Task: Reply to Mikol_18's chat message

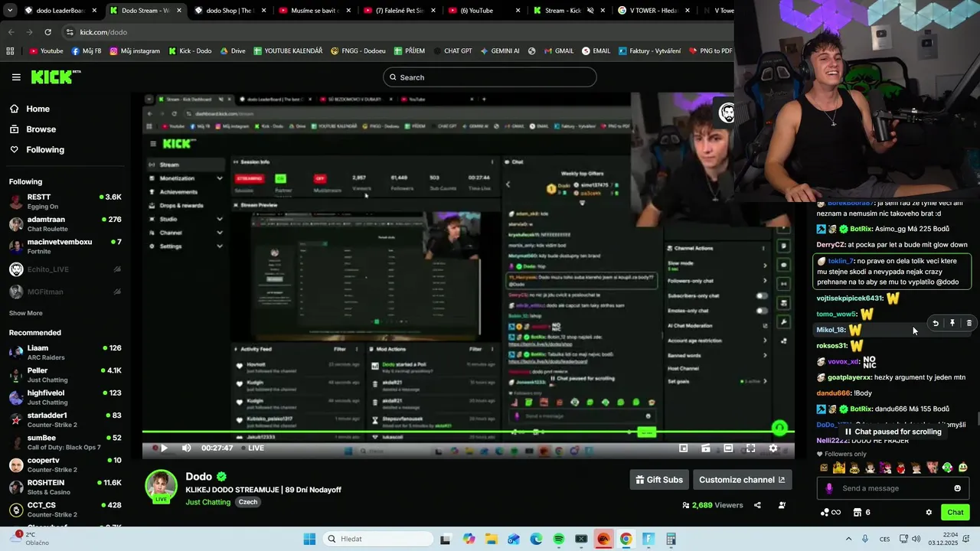Action: pos(936,323)
